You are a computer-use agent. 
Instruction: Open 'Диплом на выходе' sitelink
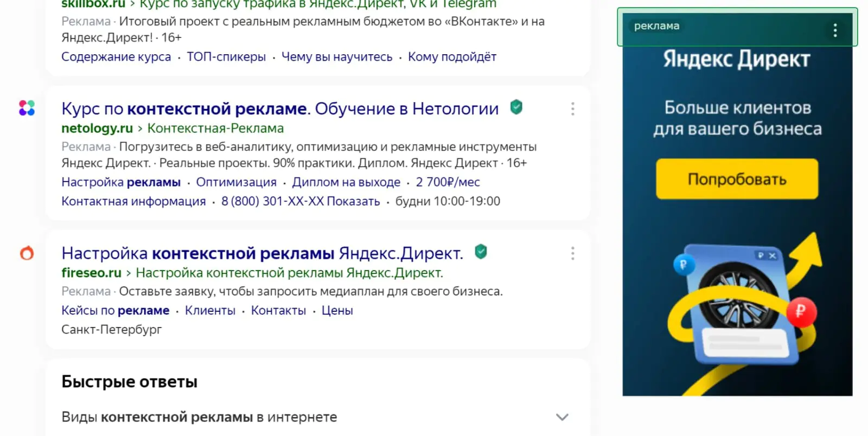point(346,182)
